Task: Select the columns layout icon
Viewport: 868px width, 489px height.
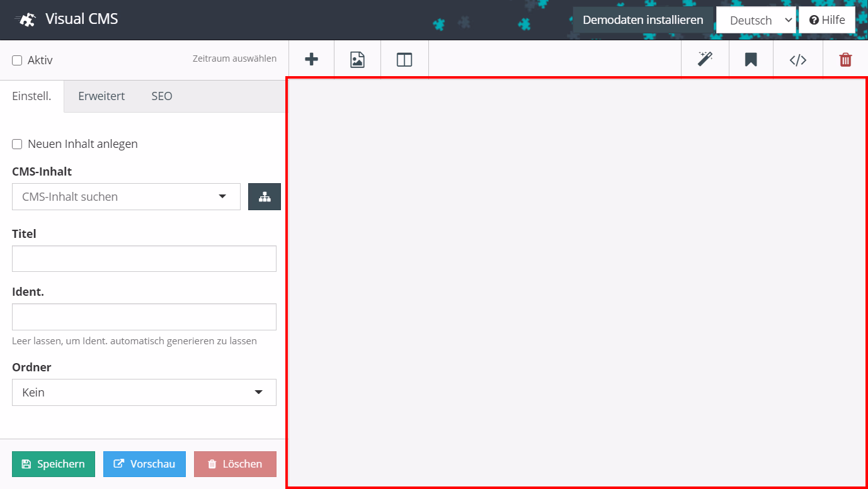Action: coord(404,60)
